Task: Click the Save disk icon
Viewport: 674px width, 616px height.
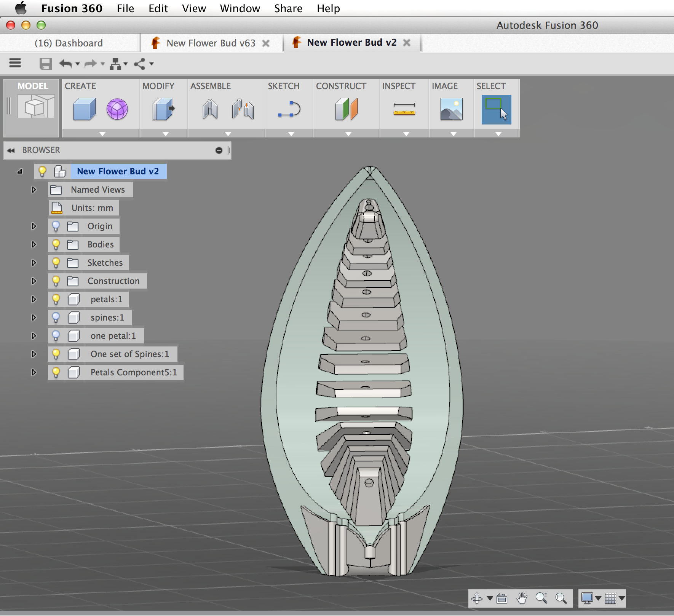Action: pyautogui.click(x=46, y=64)
